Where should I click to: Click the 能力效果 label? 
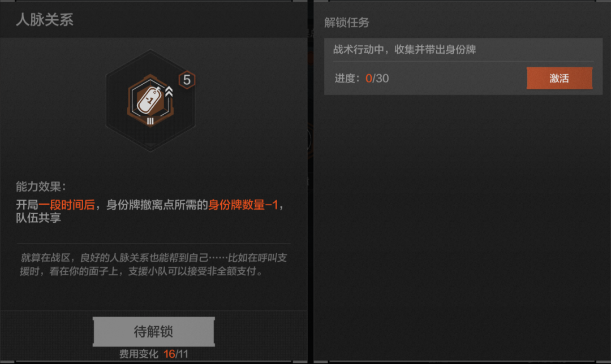point(41,187)
